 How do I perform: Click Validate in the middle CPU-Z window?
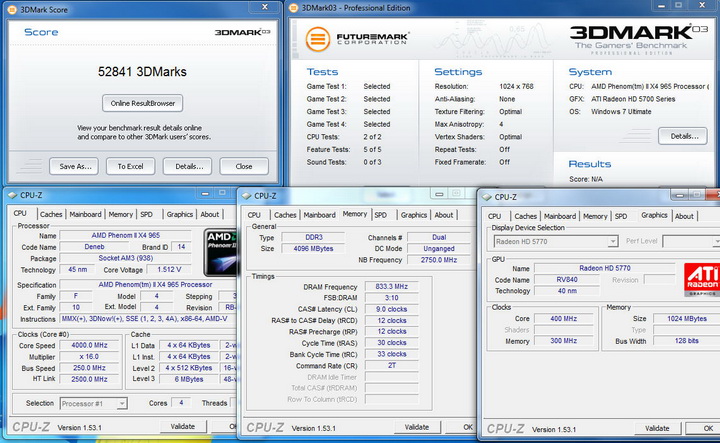pyautogui.click(x=417, y=427)
